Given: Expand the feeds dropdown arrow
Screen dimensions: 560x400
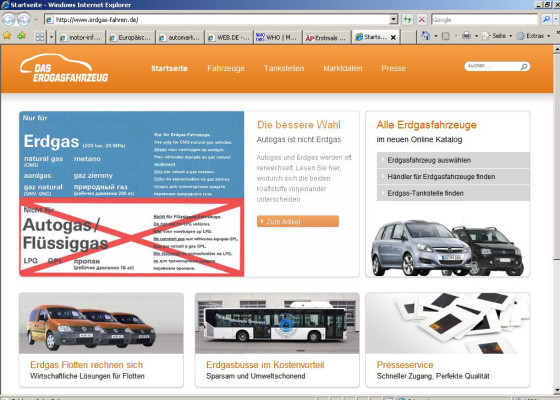Looking at the screenshot, I should click(x=456, y=36).
